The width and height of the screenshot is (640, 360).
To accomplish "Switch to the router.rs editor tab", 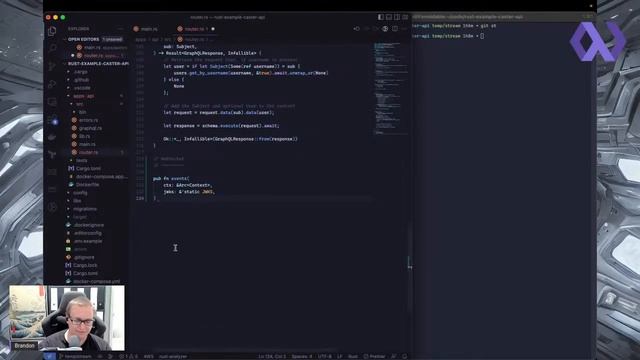I will pyautogui.click(x=195, y=29).
